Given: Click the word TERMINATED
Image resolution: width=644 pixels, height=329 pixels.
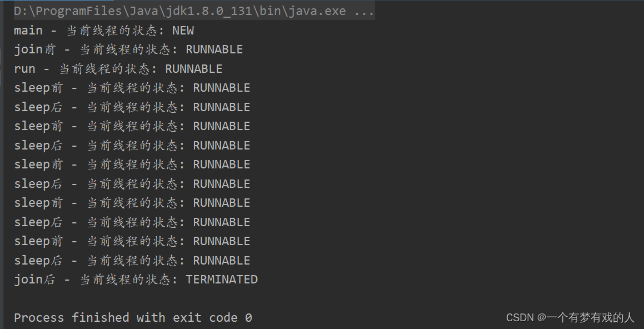Looking at the screenshot, I should click(x=222, y=280).
